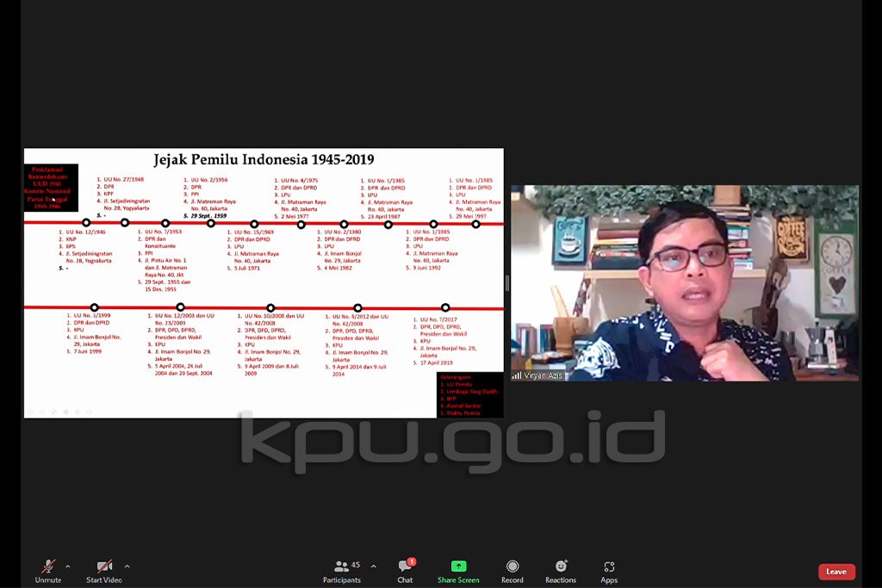
Task: Click the slide title Jejak Pemilu Indonesia 1945-2019
Action: click(262, 159)
